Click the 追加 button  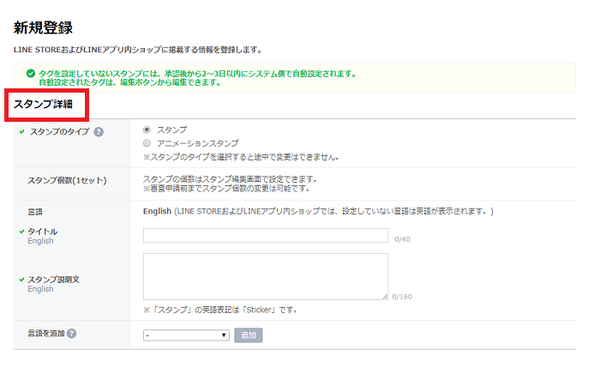pos(248,335)
